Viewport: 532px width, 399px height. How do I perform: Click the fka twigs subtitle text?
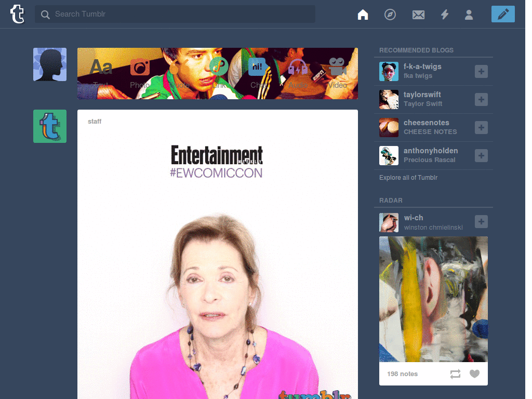pos(418,76)
